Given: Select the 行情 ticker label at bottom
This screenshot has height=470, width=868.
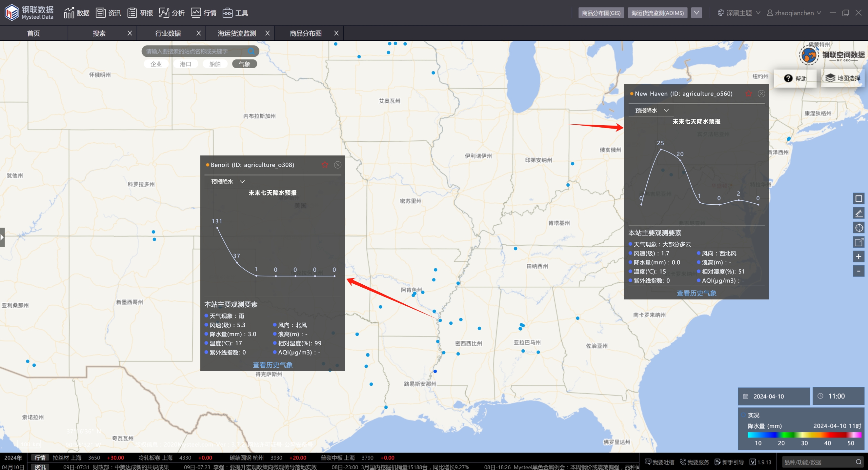Looking at the screenshot, I should [x=40, y=458].
